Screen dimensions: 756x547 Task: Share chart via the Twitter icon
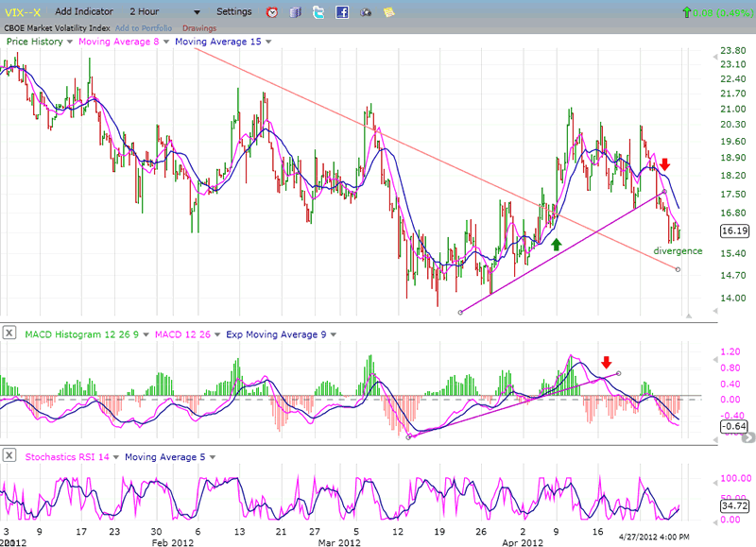tap(318, 12)
